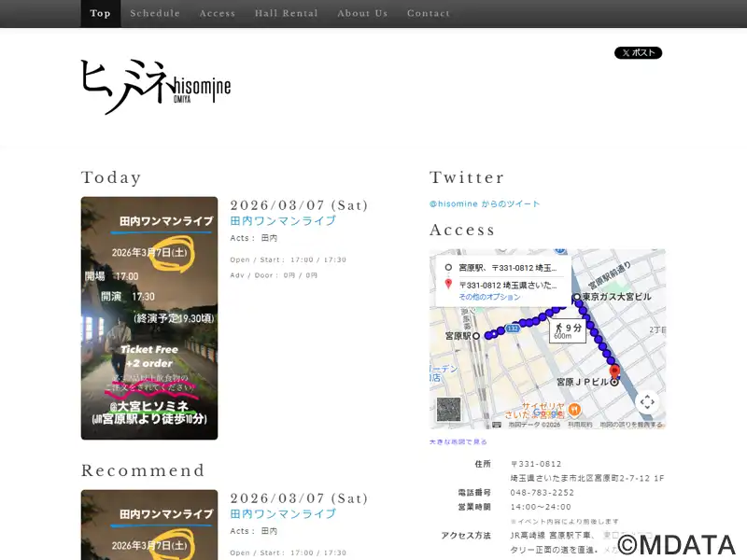Click the red destination pin on map
This screenshot has height=560, width=747.
point(614,371)
